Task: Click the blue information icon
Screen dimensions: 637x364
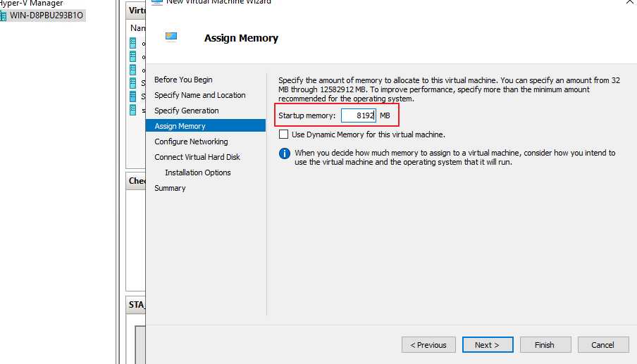Action: click(285, 153)
